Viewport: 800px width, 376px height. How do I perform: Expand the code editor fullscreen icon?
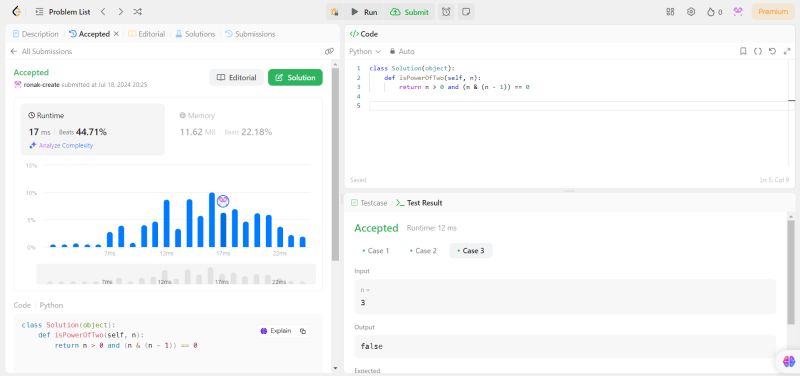coord(786,52)
